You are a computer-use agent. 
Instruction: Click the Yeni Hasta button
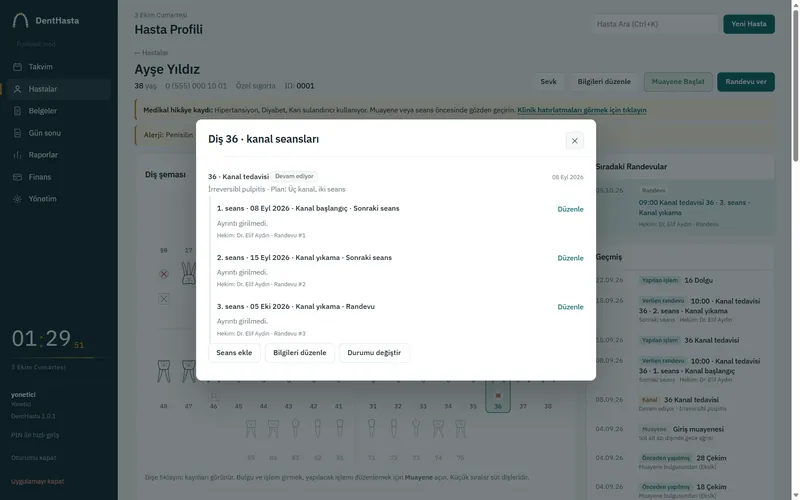point(748,24)
